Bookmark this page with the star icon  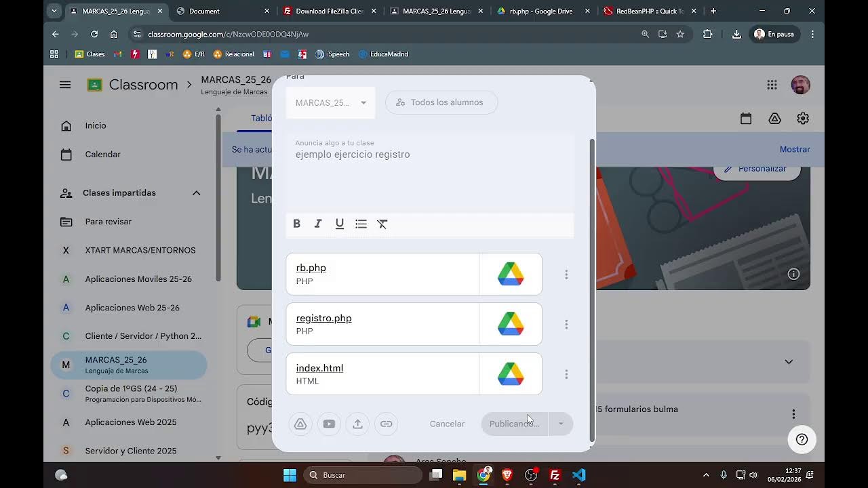click(680, 34)
